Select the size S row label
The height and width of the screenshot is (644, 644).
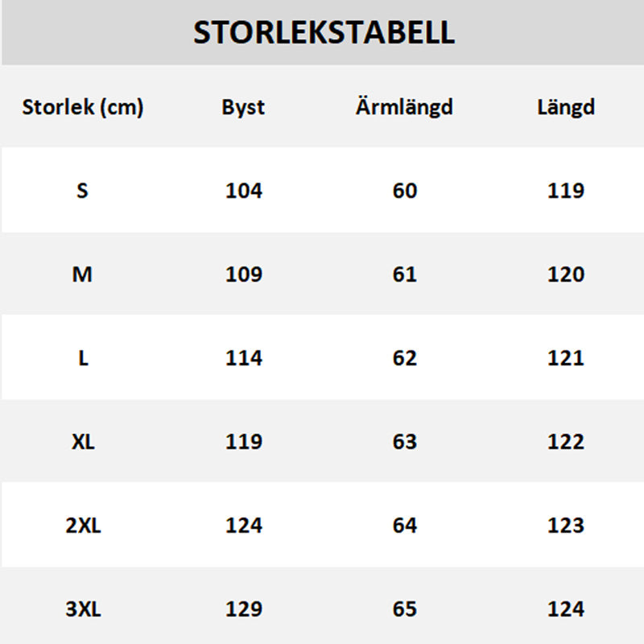click(x=82, y=191)
